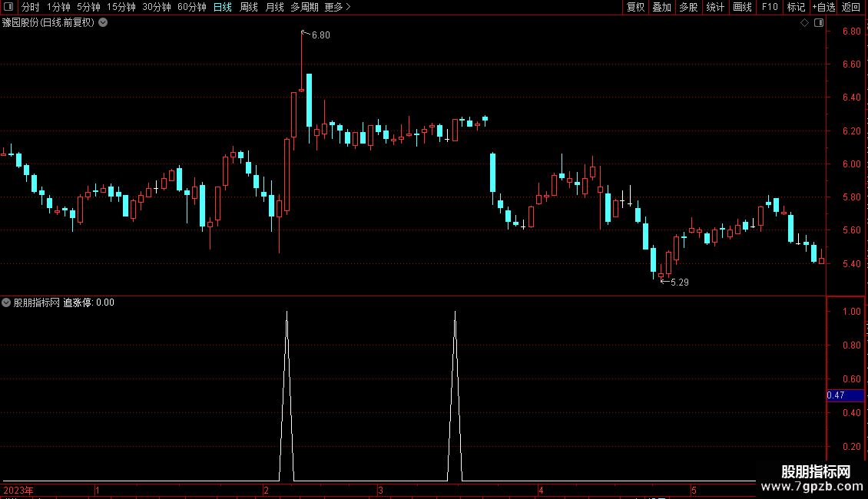
Task: Click the 豫园股份(日线.前复权) title text
Action: click(x=48, y=23)
